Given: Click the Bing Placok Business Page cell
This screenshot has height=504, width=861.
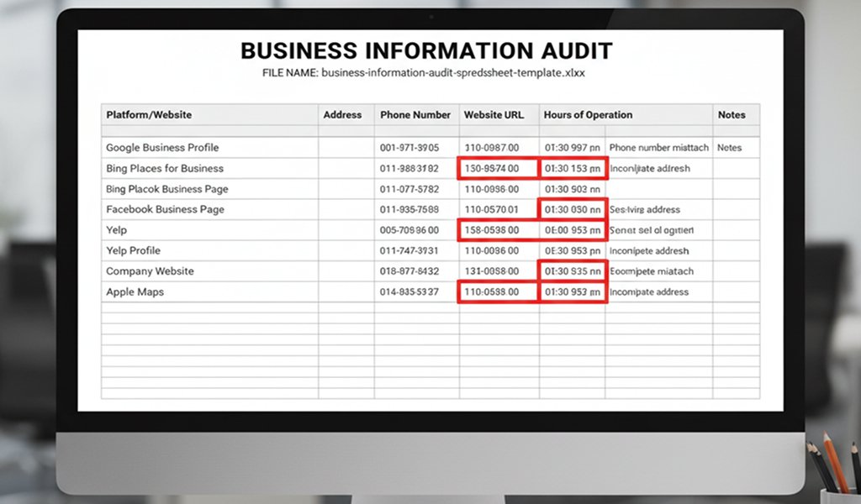Looking at the screenshot, I should coord(209,189).
